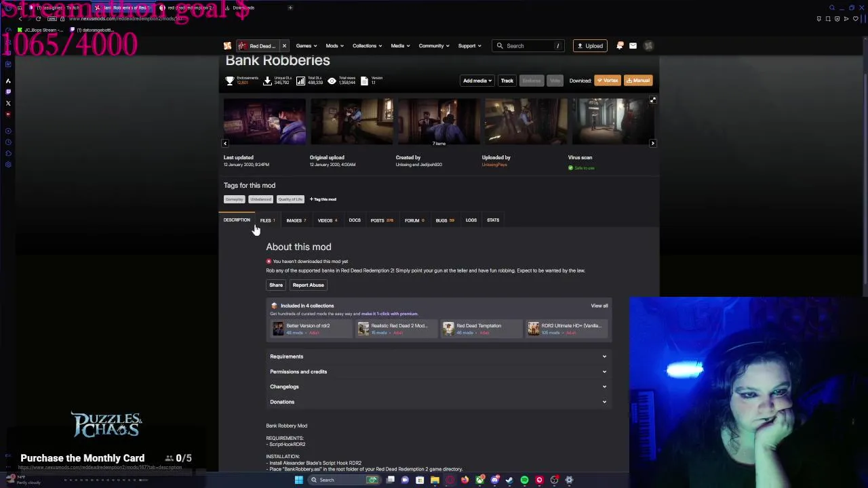Click the Track button
Image resolution: width=868 pixels, height=488 pixels.
pos(507,81)
